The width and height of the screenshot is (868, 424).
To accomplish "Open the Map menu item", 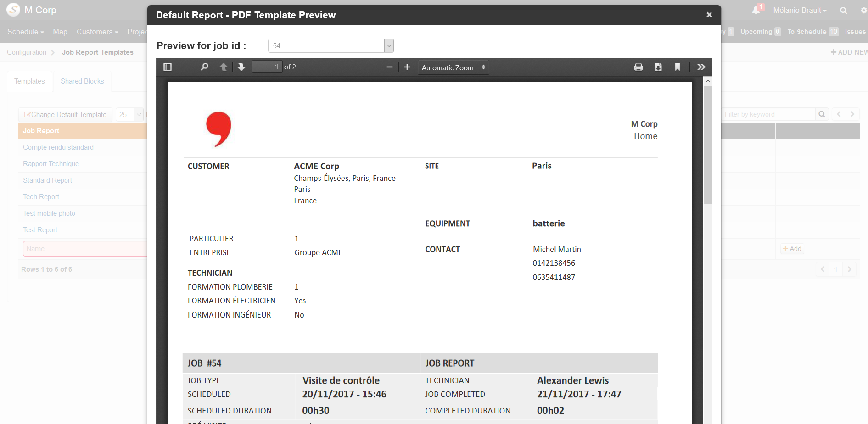I will click(x=60, y=32).
